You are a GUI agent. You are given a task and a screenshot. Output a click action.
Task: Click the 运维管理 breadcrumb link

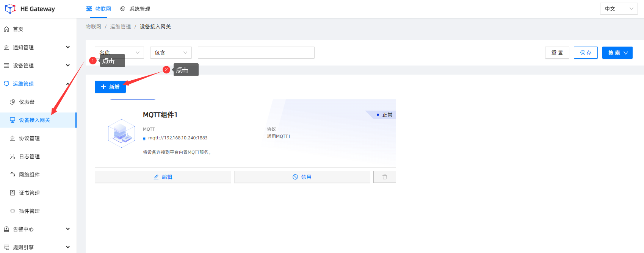click(x=121, y=27)
